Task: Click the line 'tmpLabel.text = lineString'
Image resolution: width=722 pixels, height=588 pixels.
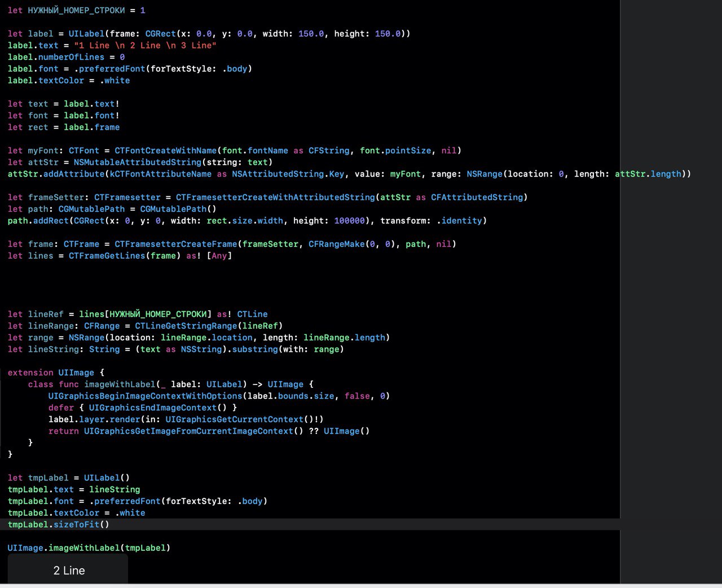Action: coord(73,489)
